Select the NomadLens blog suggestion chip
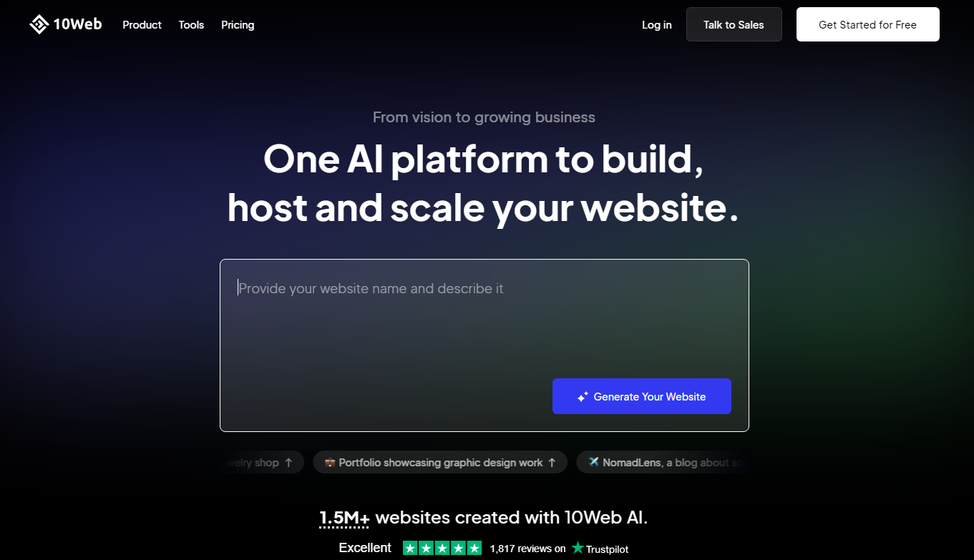The width and height of the screenshot is (974, 560). [663, 463]
